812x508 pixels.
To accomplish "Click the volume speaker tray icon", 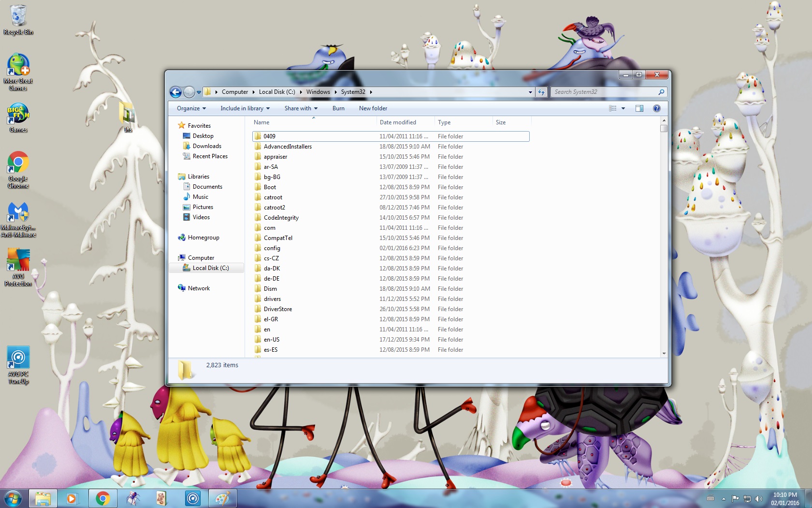I will (758, 499).
